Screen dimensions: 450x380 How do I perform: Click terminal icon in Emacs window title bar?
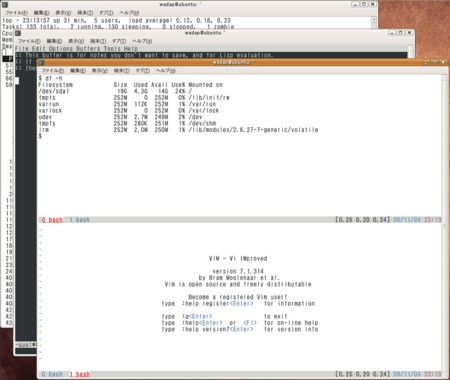18,33
